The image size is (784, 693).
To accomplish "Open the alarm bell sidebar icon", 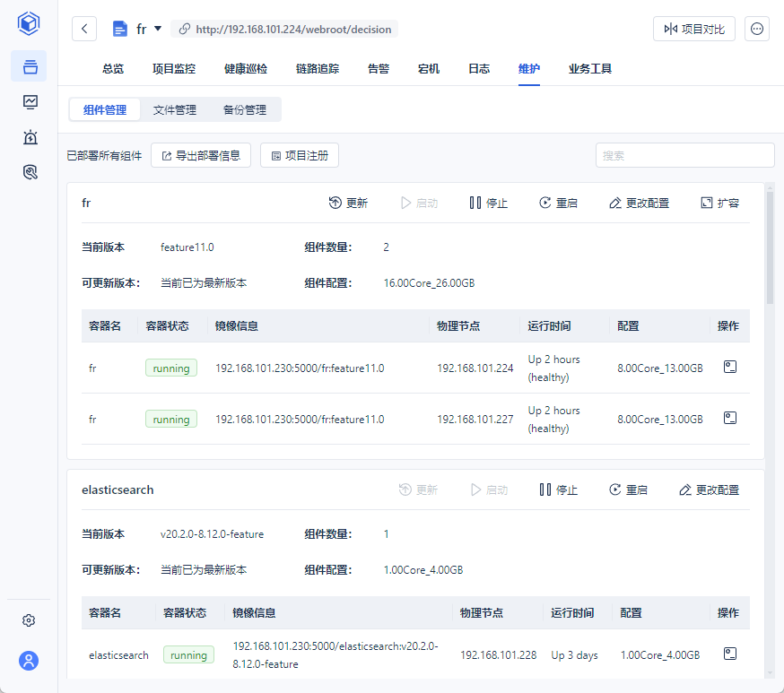I will (30, 137).
